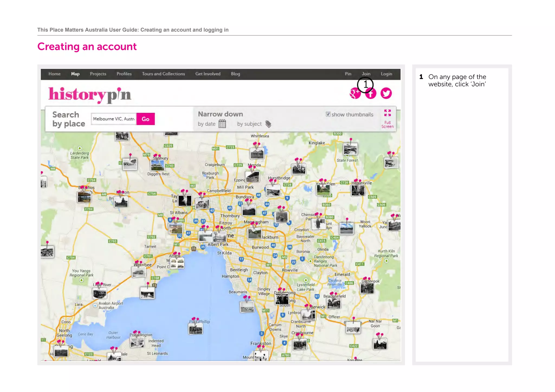Open the Twitter social icon
The image size is (555, 392).
click(x=386, y=93)
